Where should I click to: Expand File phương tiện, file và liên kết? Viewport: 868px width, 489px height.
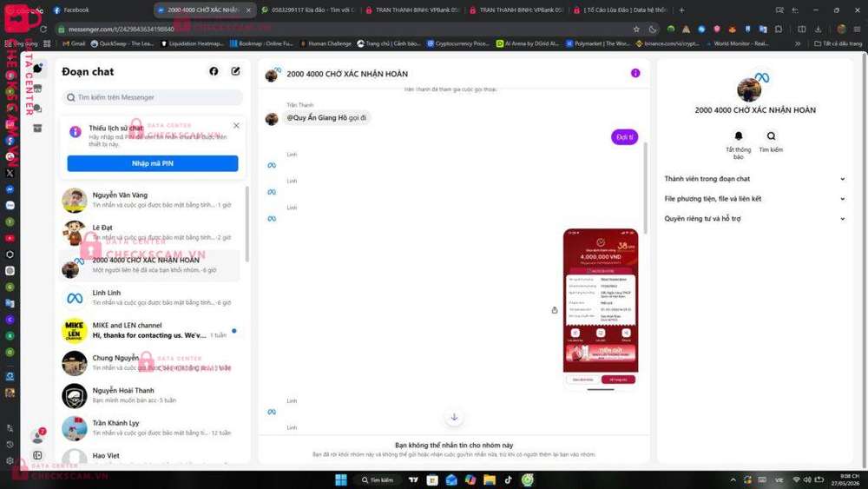755,199
